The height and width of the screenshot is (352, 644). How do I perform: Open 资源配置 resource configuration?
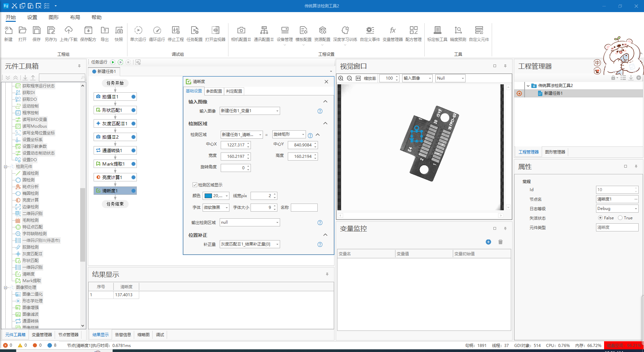click(x=322, y=31)
